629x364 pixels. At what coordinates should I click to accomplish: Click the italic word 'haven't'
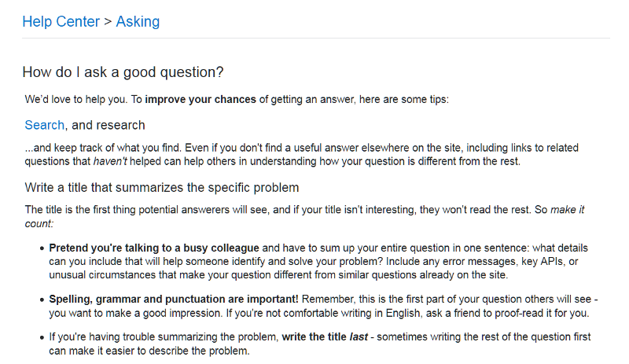(x=110, y=161)
